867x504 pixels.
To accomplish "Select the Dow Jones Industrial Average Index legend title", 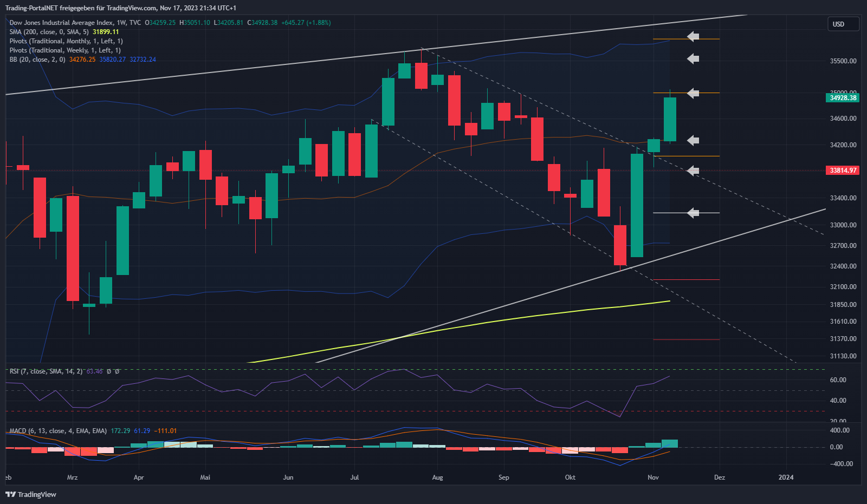I will (75, 23).
